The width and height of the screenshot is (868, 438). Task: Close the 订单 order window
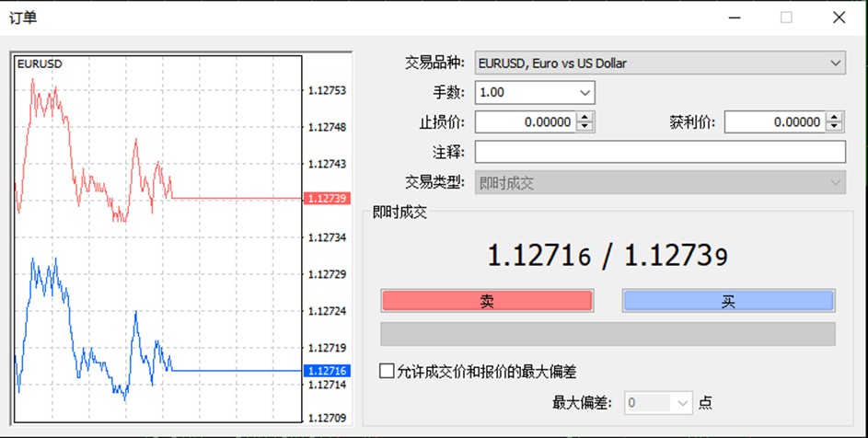click(x=839, y=17)
